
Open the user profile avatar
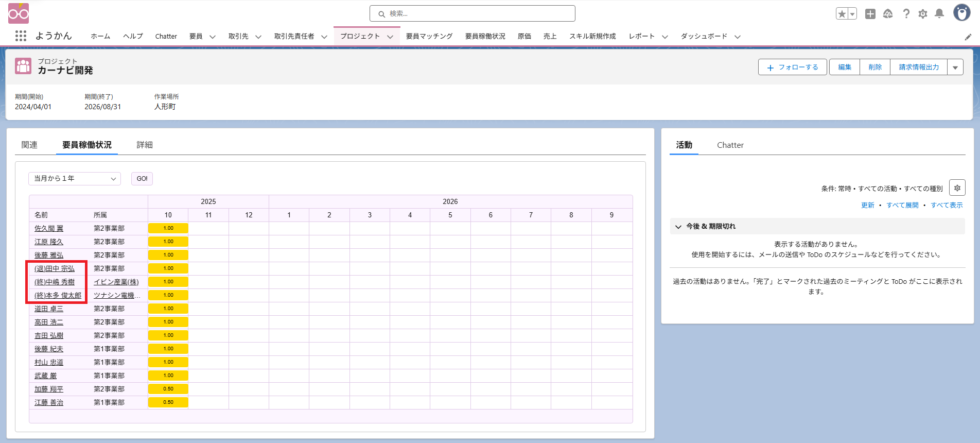(961, 13)
